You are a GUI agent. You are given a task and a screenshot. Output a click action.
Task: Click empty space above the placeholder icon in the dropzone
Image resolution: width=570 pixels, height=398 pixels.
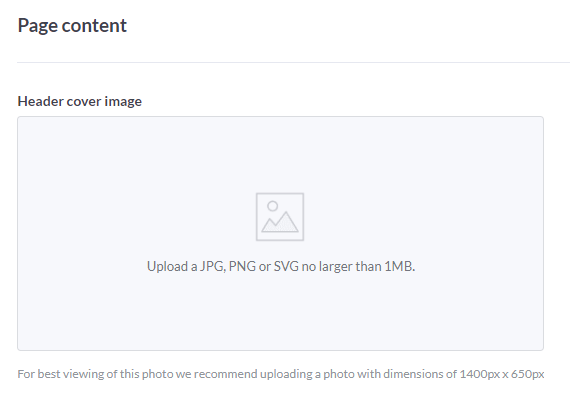280,154
